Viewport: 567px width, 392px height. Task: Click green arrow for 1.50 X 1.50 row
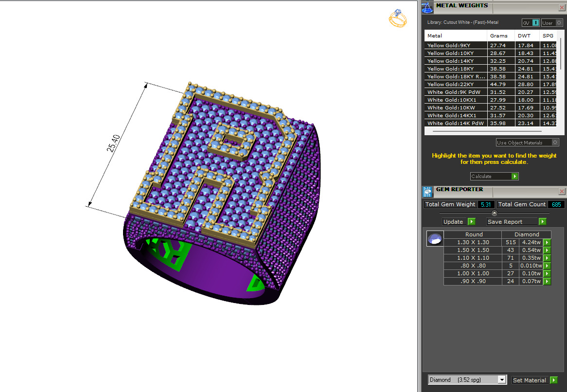[x=547, y=250]
